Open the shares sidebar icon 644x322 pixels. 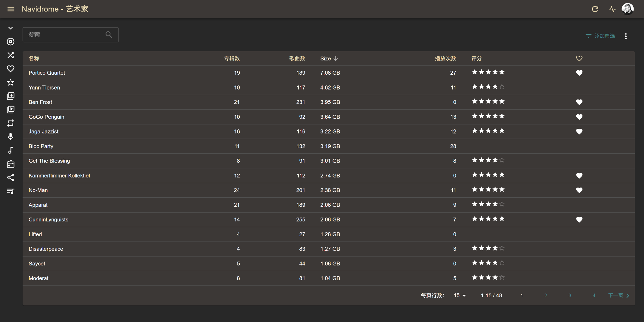11,177
